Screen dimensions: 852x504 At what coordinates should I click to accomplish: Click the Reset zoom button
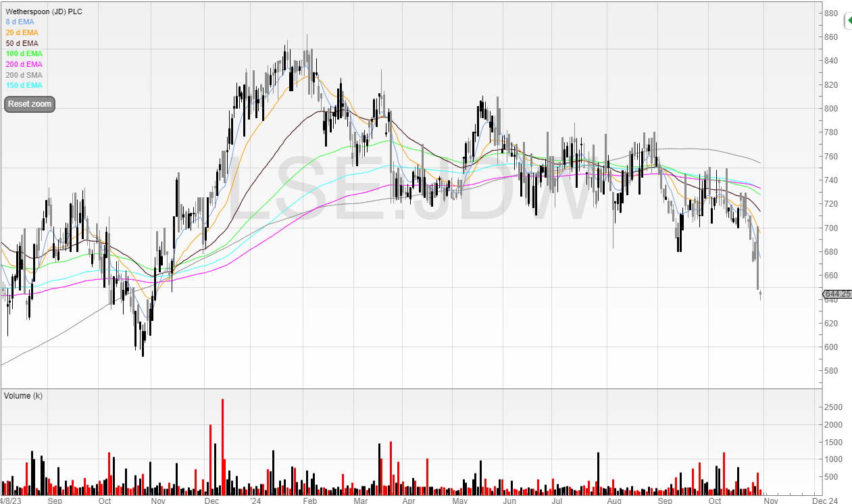[29, 104]
